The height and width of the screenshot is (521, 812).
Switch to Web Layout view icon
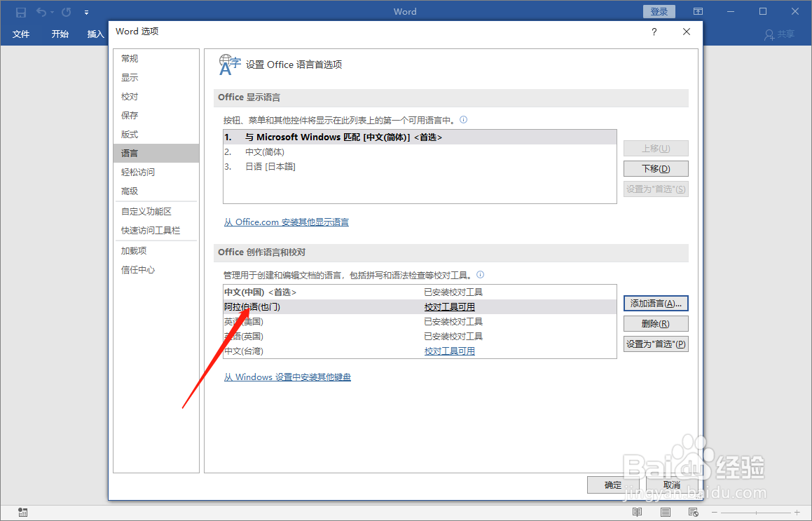[x=694, y=513]
